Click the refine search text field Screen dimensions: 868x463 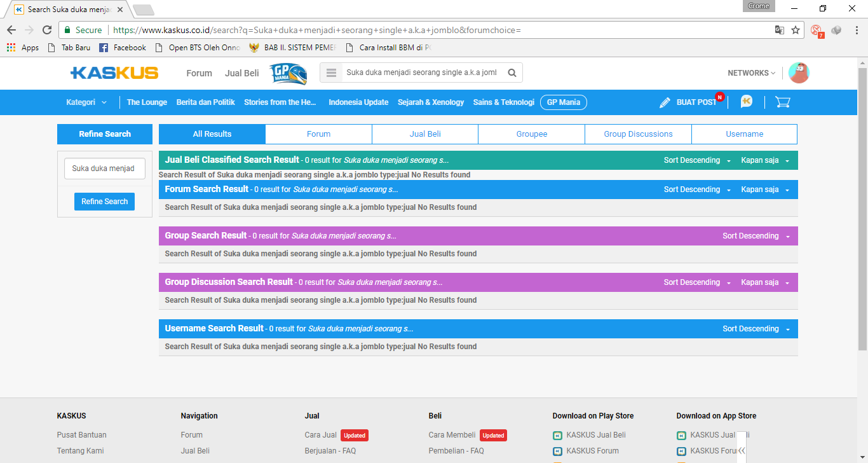(x=105, y=169)
